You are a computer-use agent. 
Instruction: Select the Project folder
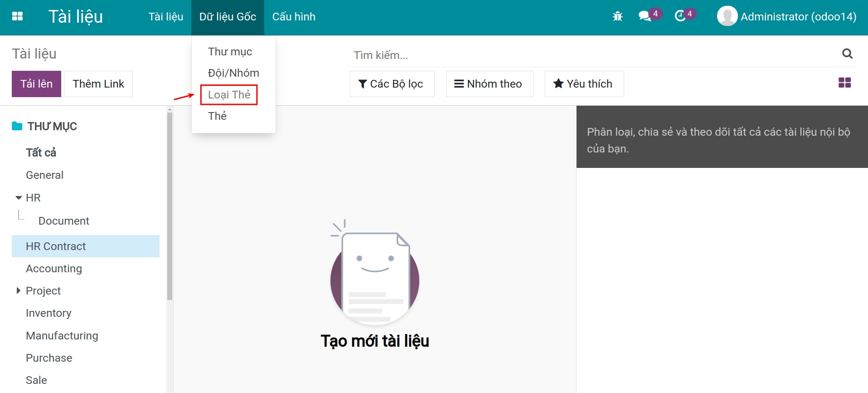click(43, 291)
